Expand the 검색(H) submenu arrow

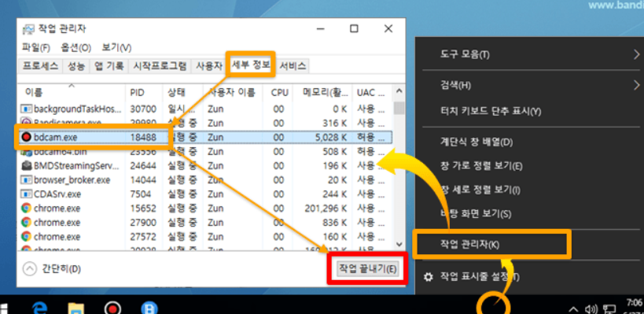point(636,85)
